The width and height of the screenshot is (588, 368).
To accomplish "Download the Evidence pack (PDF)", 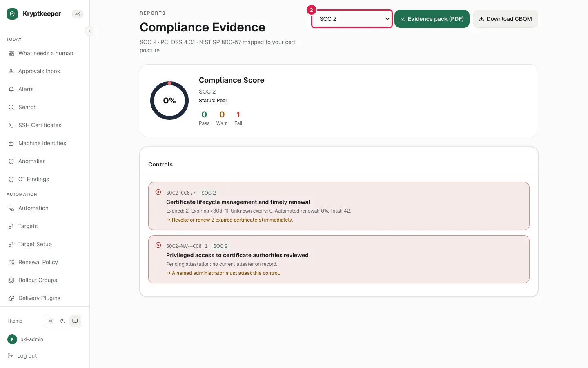I will coord(432,19).
